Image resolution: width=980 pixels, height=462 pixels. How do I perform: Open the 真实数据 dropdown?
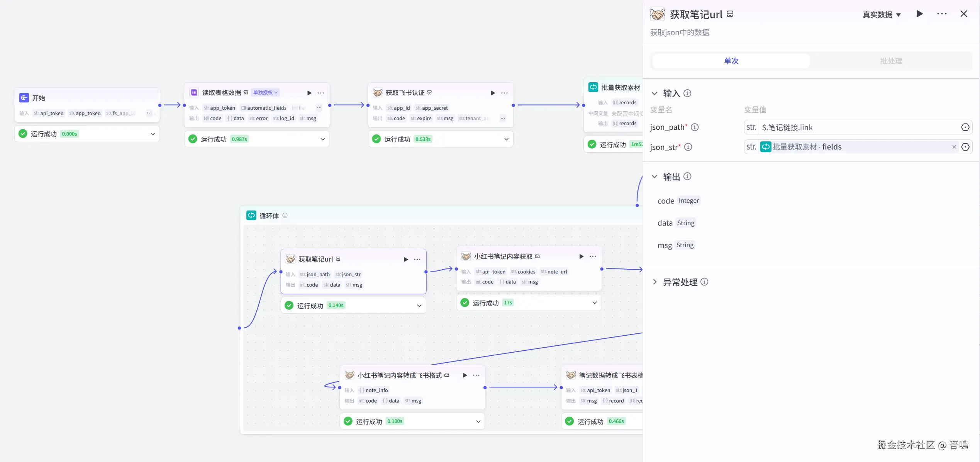[x=882, y=15]
